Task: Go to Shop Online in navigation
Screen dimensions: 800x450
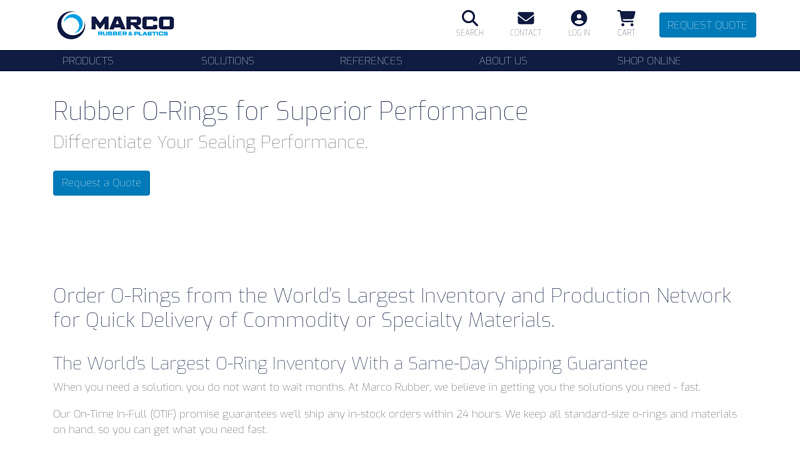Action: tap(649, 61)
